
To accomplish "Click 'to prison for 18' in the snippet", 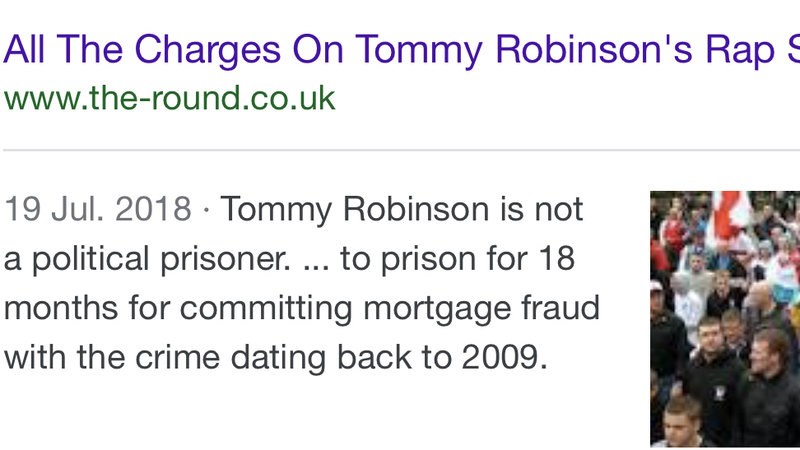I will pos(458,258).
